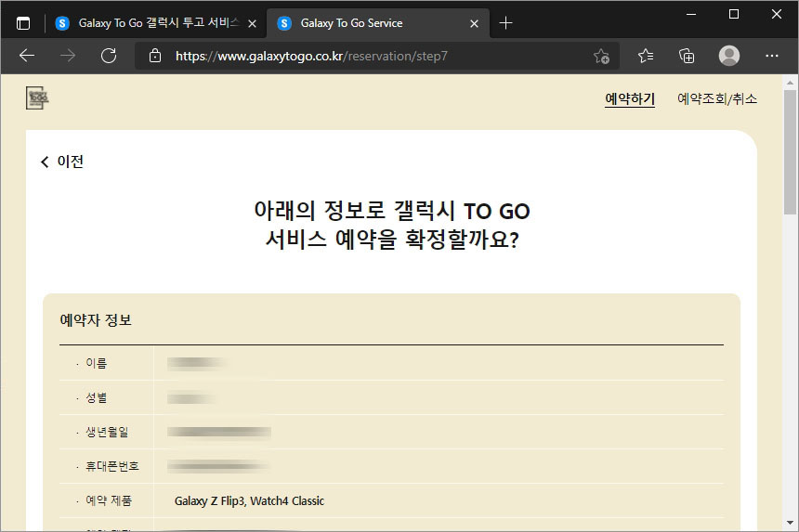
Task: Go back with the browser back arrow
Action: click(x=27, y=56)
